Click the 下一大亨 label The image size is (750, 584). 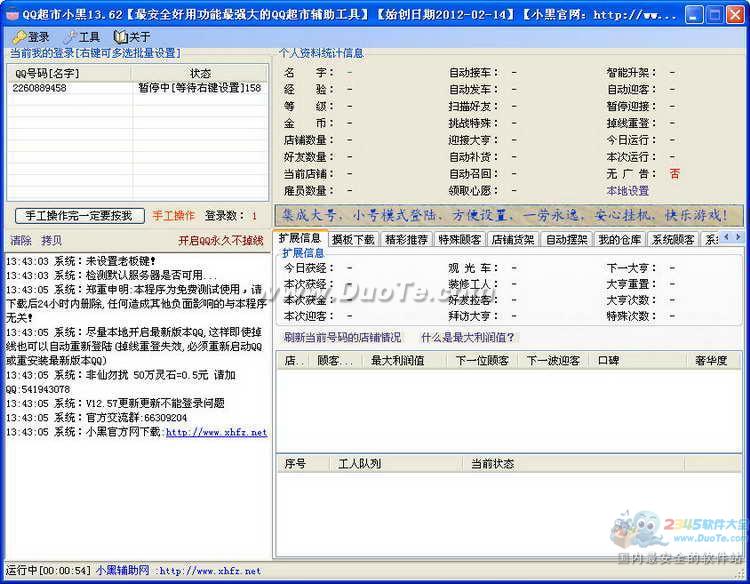631,268
